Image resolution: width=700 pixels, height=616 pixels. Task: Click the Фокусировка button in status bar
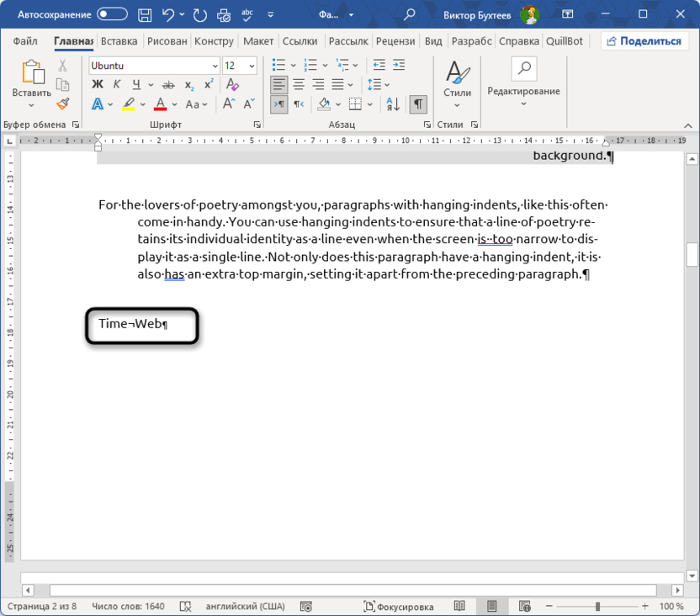pyautogui.click(x=399, y=606)
